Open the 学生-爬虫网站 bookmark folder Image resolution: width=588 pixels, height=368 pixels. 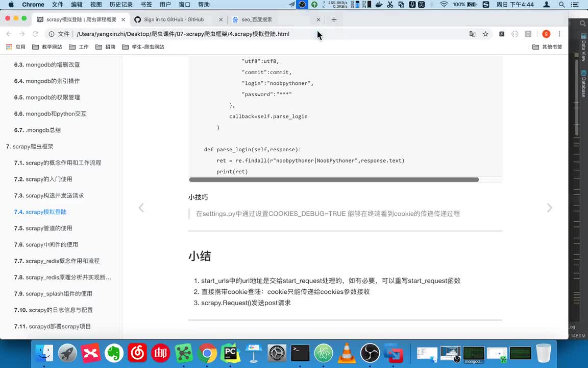[143, 47]
